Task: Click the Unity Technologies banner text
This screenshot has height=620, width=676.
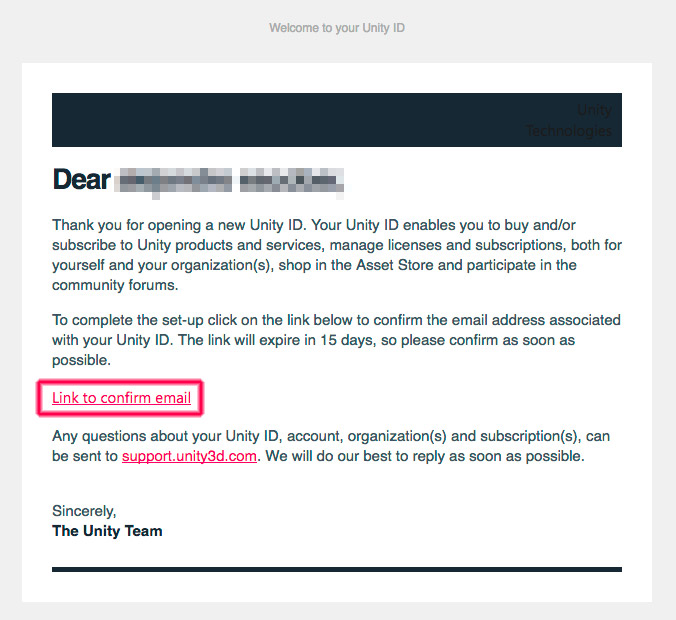Action: [x=569, y=120]
